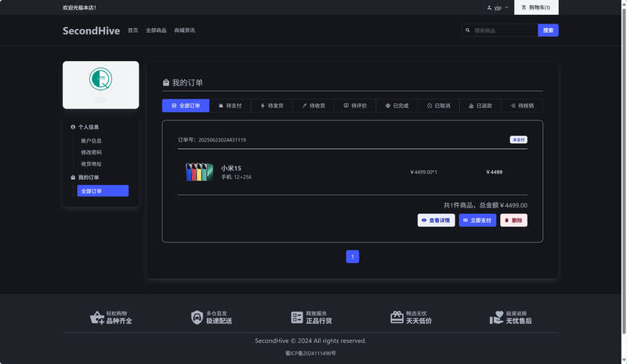Click the 我的订单 bag icon in page title
This screenshot has width=627, height=364.
tap(166, 83)
